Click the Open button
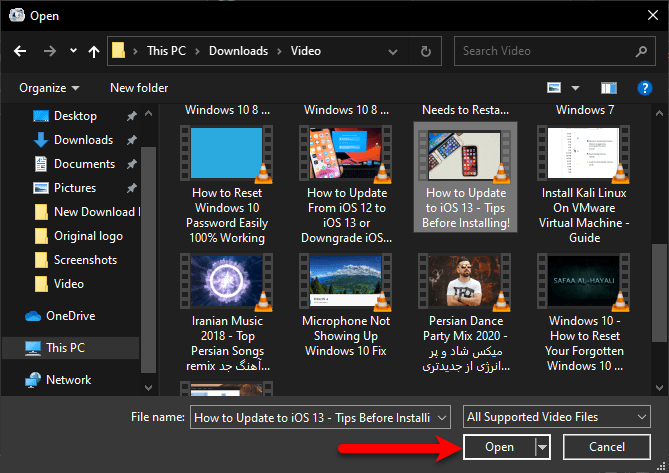The width and height of the screenshot is (669, 473). tap(499, 447)
